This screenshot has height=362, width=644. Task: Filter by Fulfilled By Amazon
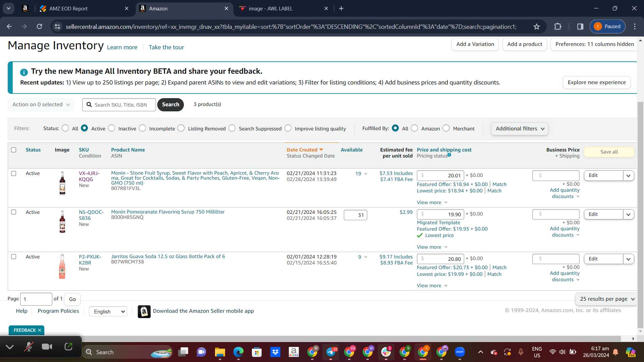point(415,128)
